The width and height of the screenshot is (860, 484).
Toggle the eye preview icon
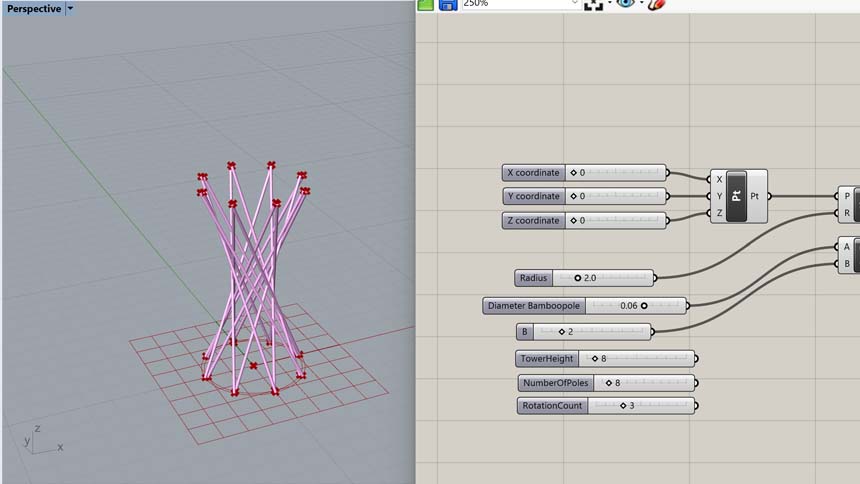625,4
